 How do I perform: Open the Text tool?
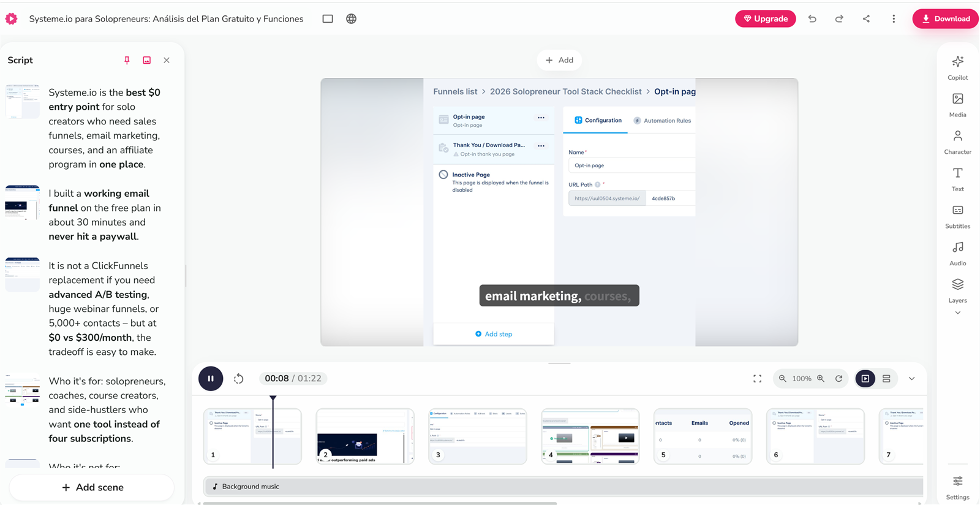[x=957, y=180]
